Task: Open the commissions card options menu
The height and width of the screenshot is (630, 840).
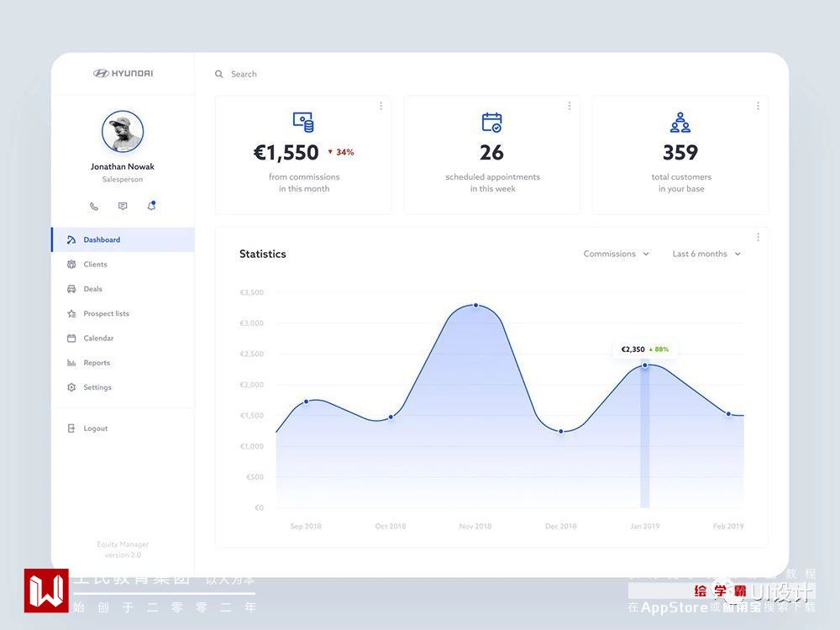Action: click(x=381, y=106)
